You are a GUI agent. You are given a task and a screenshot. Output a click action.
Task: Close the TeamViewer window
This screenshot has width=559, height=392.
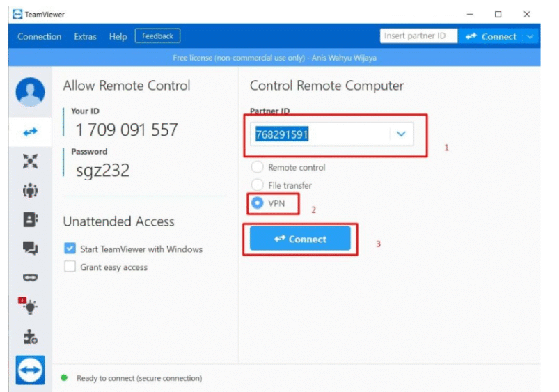click(526, 14)
